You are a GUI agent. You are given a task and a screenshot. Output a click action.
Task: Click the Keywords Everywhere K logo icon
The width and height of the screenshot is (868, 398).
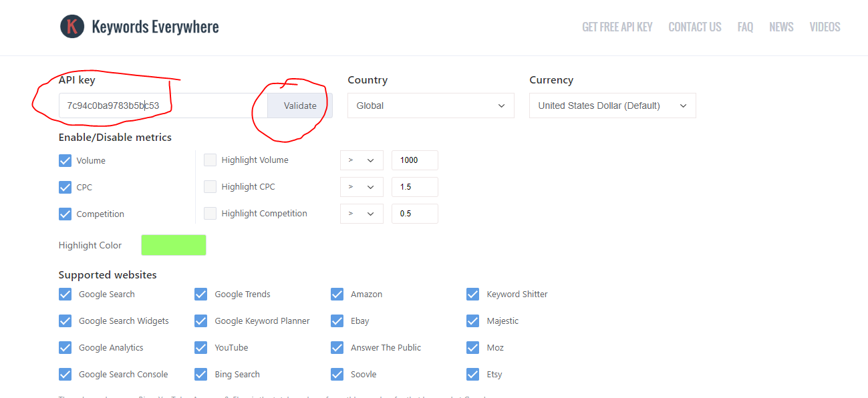click(x=72, y=27)
